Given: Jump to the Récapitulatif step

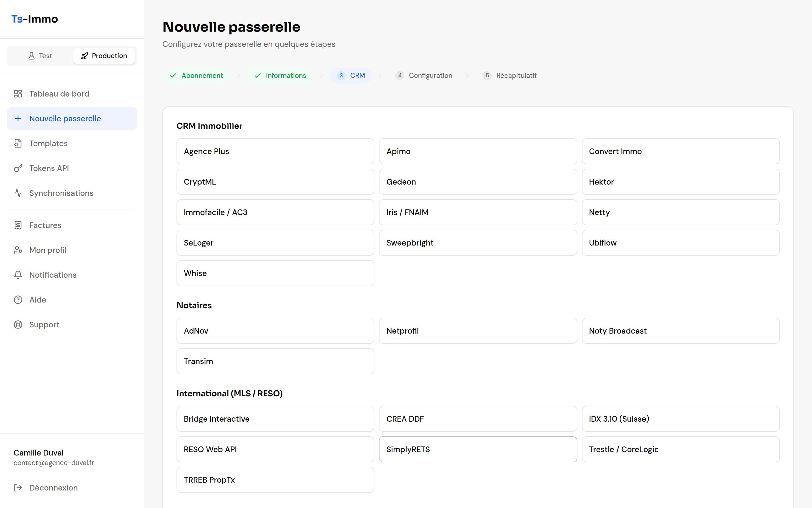Looking at the screenshot, I should (x=510, y=76).
